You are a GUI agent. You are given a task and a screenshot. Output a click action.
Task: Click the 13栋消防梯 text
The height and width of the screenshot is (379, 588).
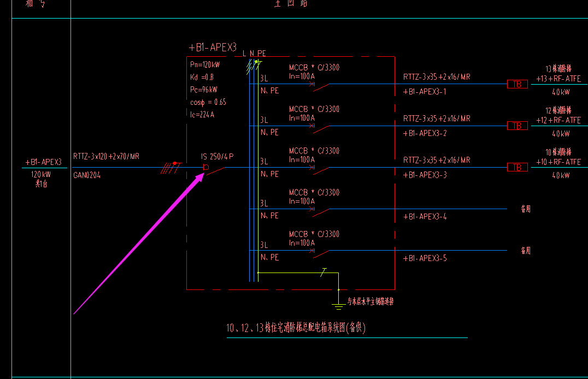[x=558, y=69]
